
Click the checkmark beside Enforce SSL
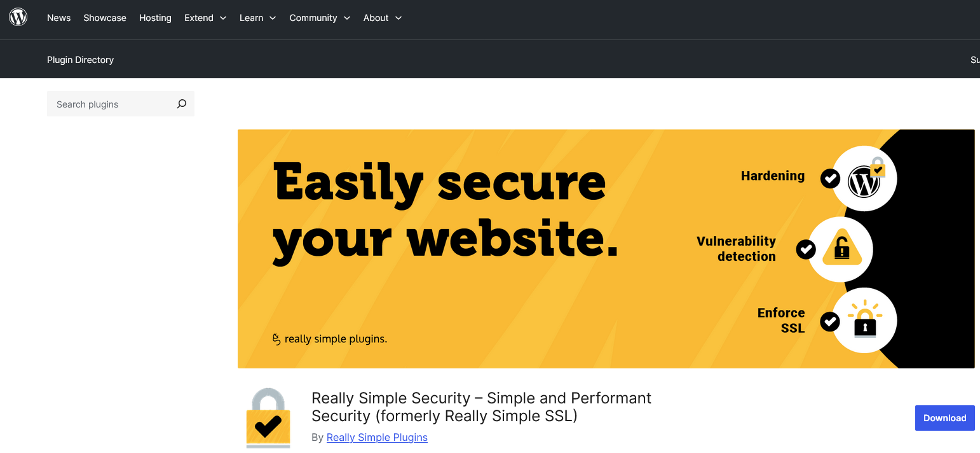[x=830, y=322]
